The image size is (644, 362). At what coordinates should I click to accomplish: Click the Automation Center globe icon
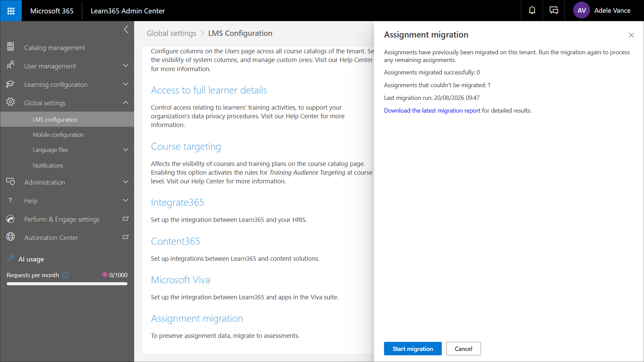pyautogui.click(x=10, y=237)
